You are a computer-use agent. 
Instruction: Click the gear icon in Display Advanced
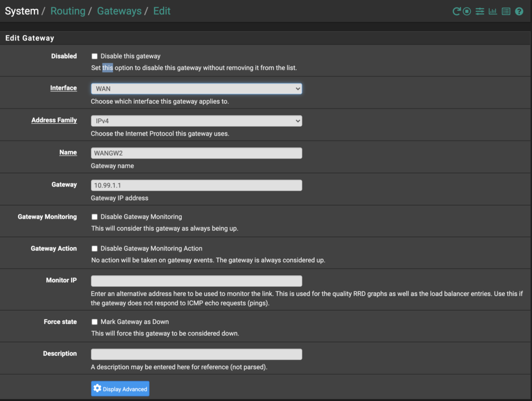[97, 389]
